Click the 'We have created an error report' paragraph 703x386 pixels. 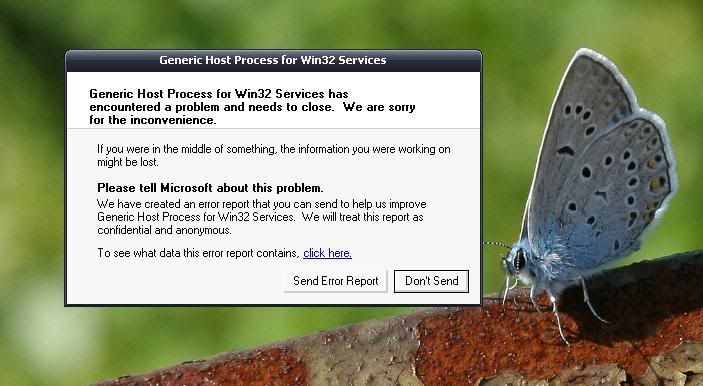click(261, 217)
